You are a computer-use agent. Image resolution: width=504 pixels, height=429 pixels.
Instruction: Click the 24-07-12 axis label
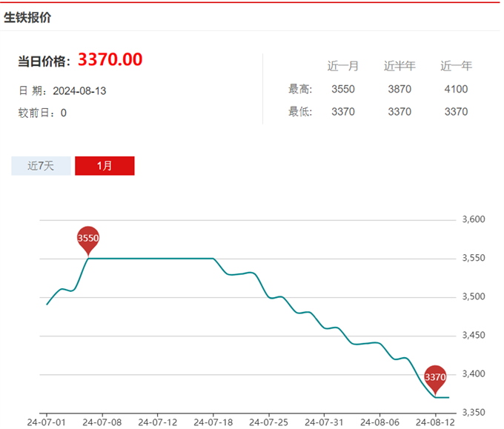[x=157, y=422]
